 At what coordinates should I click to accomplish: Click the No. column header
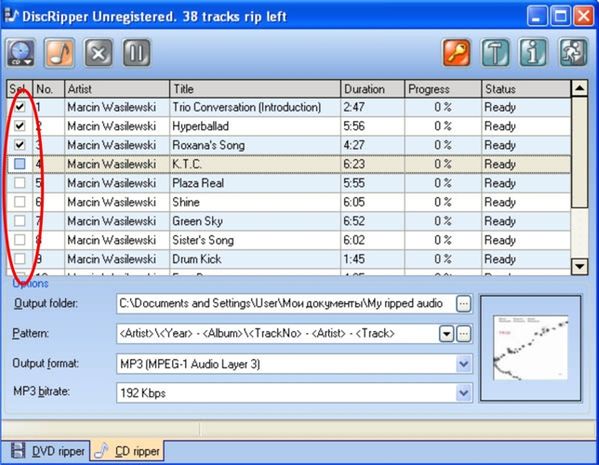[x=49, y=89]
